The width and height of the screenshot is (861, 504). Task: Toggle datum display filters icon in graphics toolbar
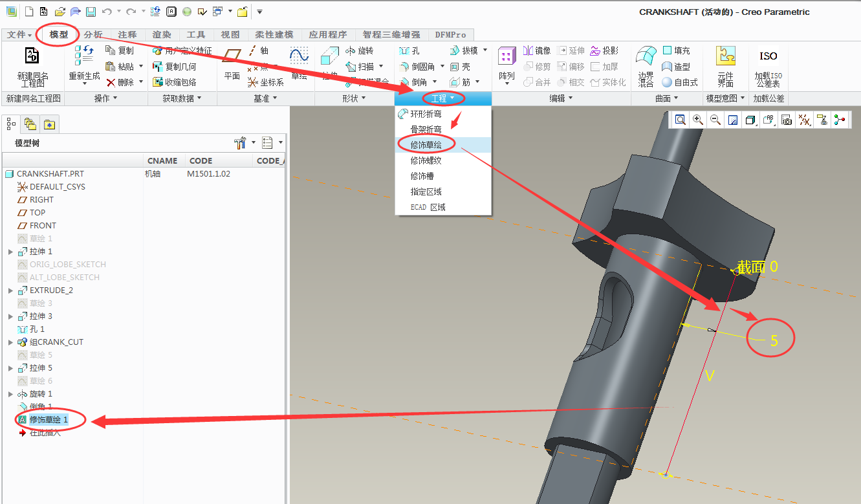(x=804, y=120)
